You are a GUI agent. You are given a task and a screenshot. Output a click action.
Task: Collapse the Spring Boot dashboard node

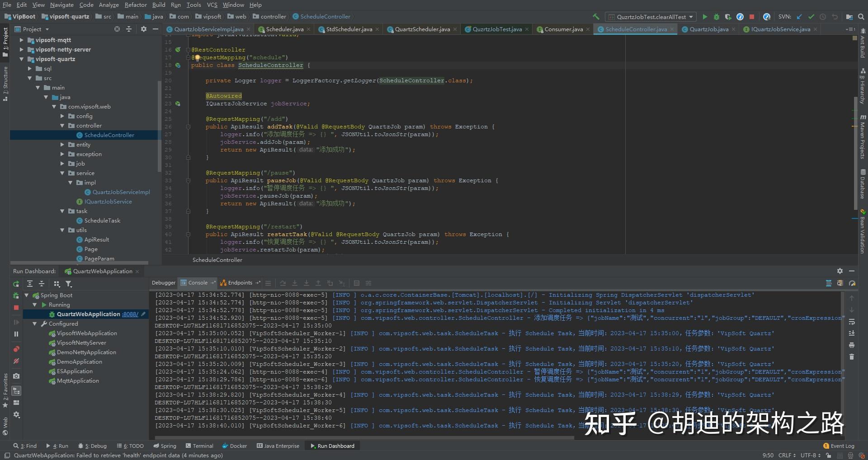[x=27, y=295]
